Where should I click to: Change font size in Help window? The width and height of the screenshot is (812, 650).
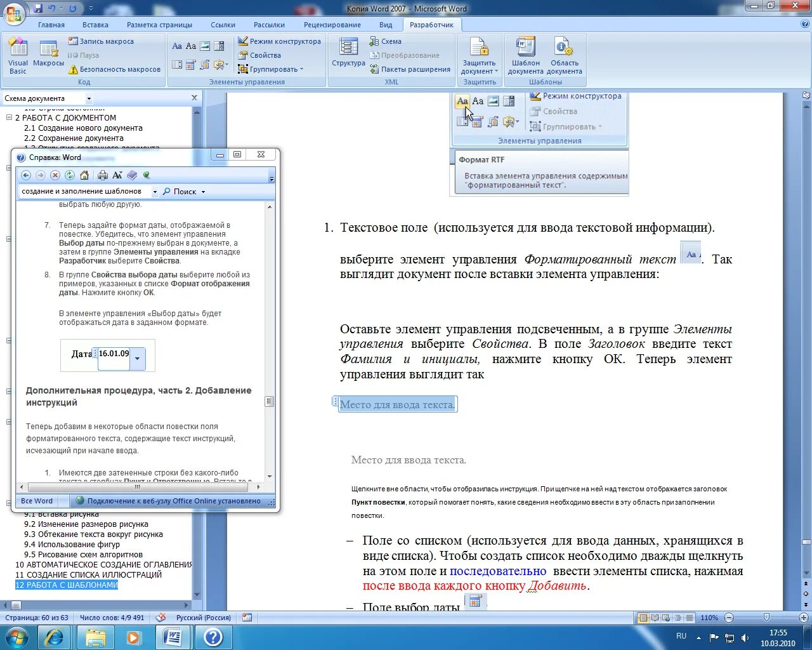117,175
